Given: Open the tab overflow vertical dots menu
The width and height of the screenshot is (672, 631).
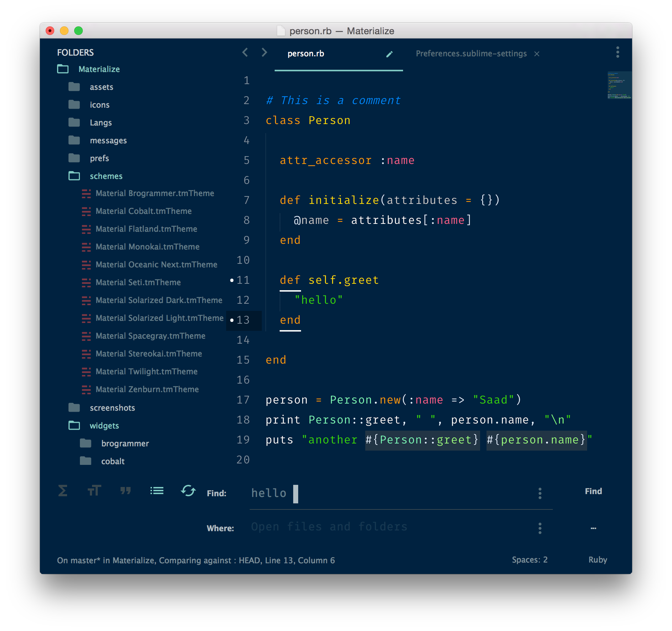Looking at the screenshot, I should [618, 52].
